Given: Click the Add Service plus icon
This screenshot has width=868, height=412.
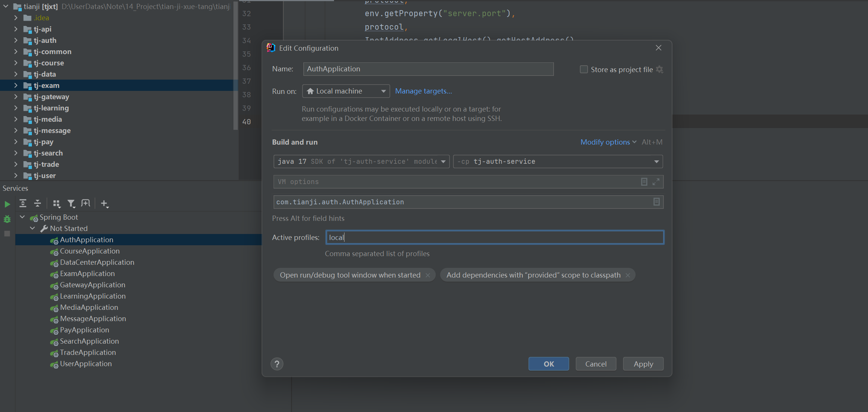Looking at the screenshot, I should 104,204.
